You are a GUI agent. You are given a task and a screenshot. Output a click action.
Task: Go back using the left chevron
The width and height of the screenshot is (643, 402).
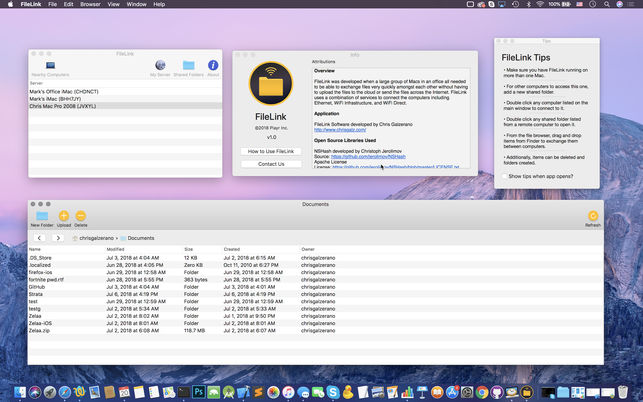click(40, 238)
